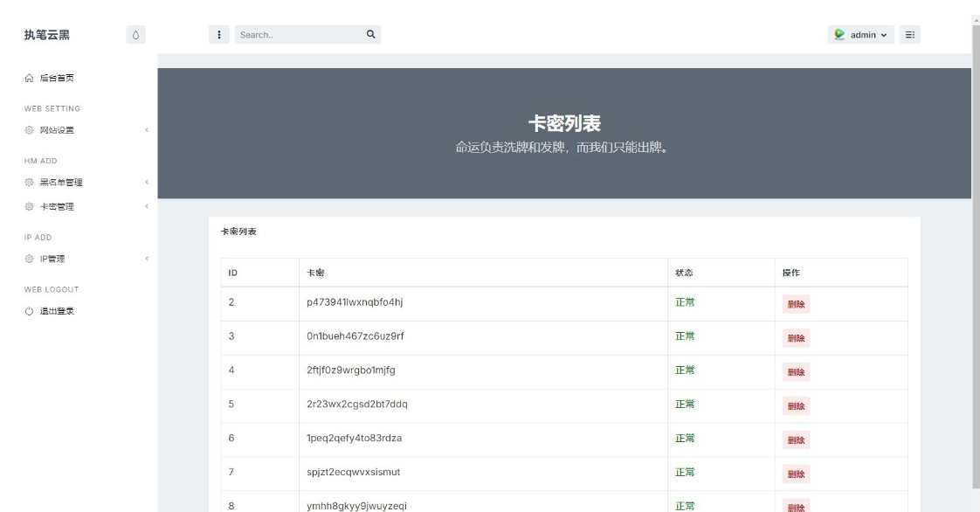This screenshot has height=512, width=980.
Task: Click 删除 for row ID 5
Action: click(x=797, y=405)
